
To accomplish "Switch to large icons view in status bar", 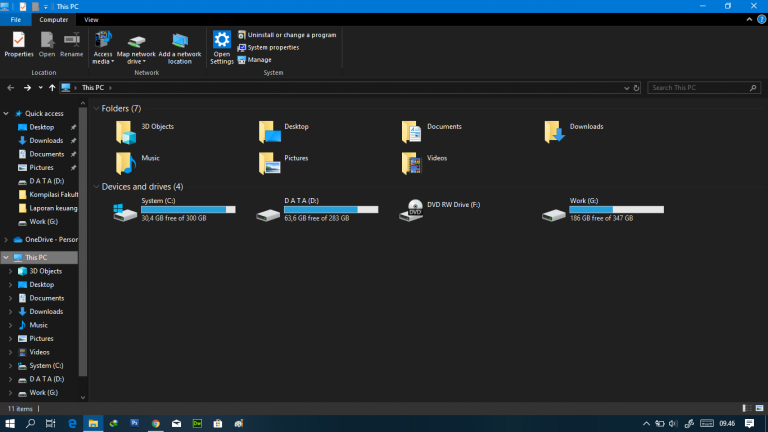I will (x=759, y=408).
